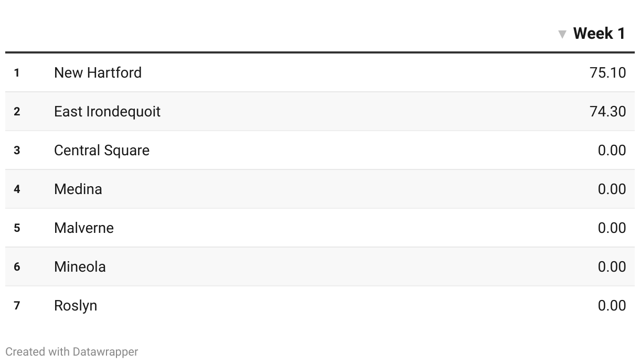Sort table by the Week 1 header
This screenshot has width=640, height=364.
pyautogui.click(x=599, y=34)
